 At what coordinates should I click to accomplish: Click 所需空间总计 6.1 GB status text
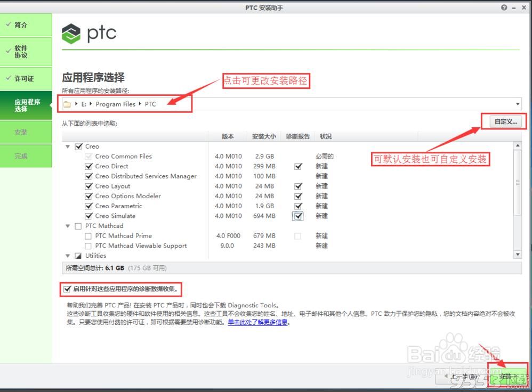[95, 268]
